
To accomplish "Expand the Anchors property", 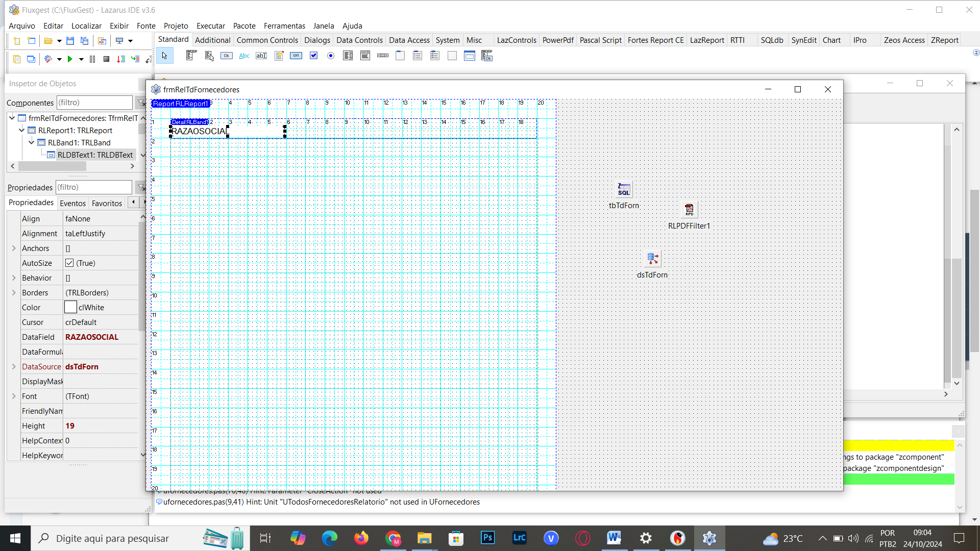I will [14, 248].
